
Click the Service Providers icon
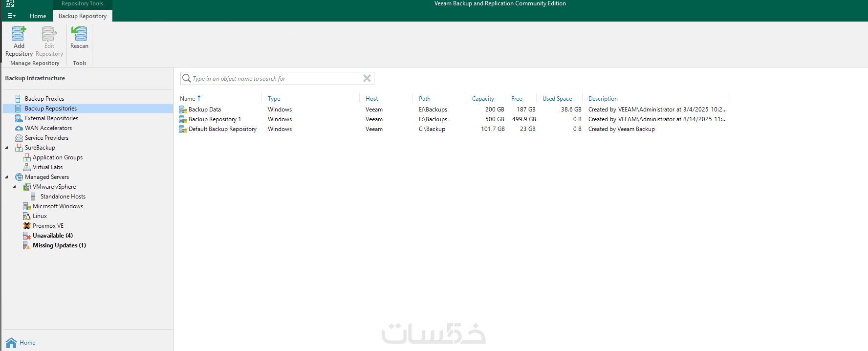point(19,138)
